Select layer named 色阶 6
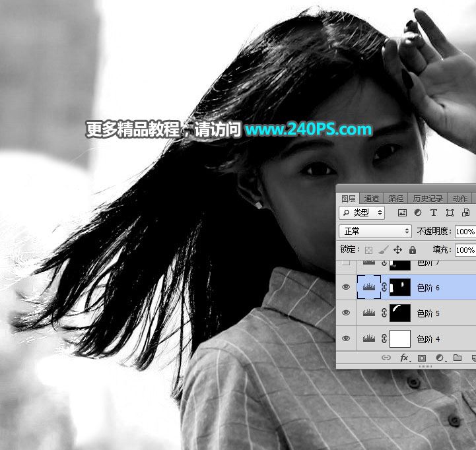 click(428, 288)
